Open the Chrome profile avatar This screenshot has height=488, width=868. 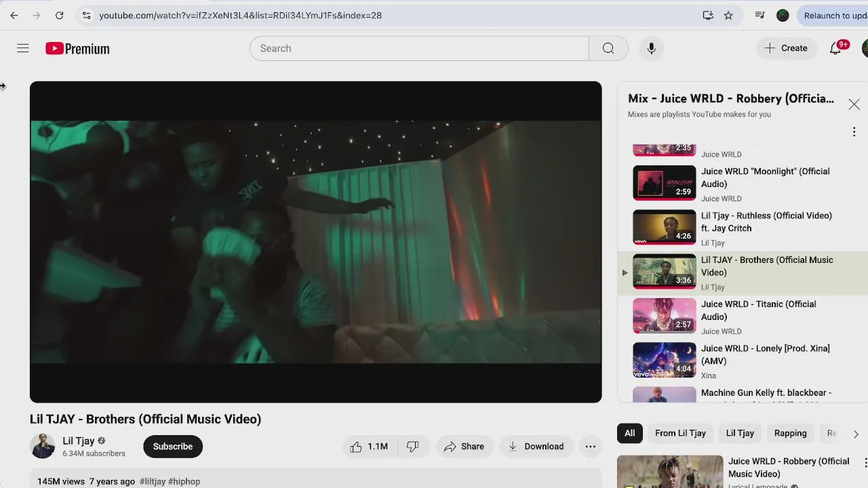tap(783, 15)
